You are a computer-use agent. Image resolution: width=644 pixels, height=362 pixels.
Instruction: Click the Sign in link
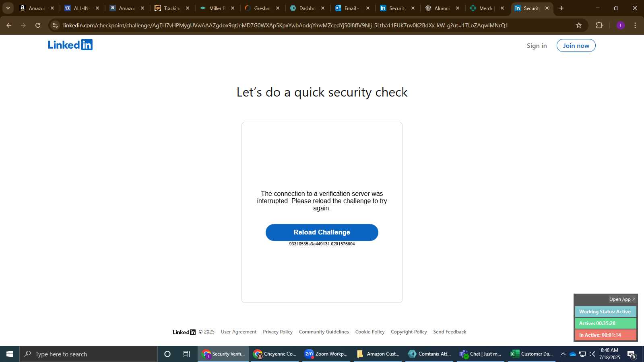pos(537,45)
